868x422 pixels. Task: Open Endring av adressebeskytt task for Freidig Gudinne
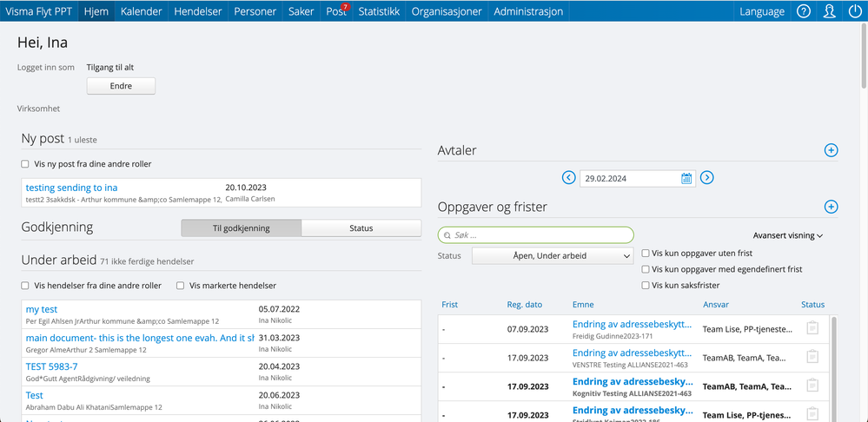633,324
